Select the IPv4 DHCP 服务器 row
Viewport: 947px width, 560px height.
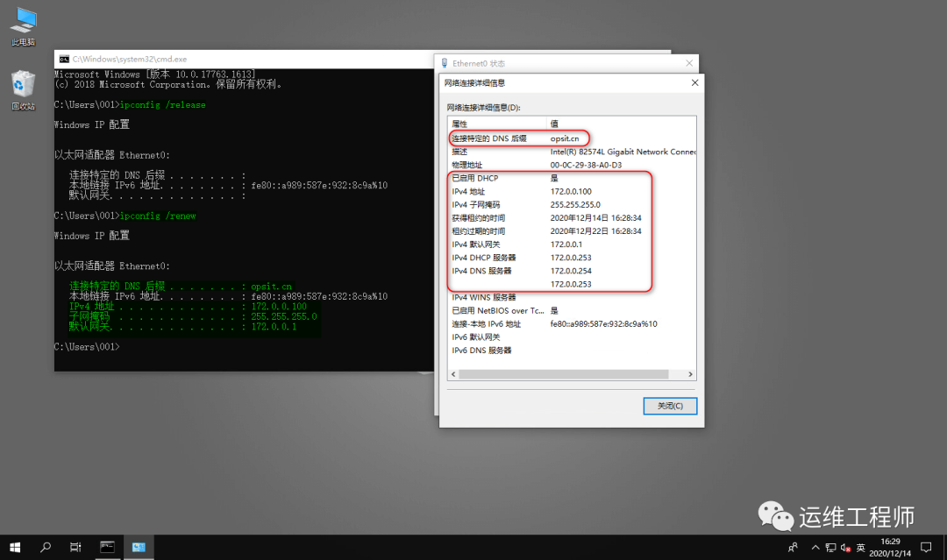coord(572,258)
